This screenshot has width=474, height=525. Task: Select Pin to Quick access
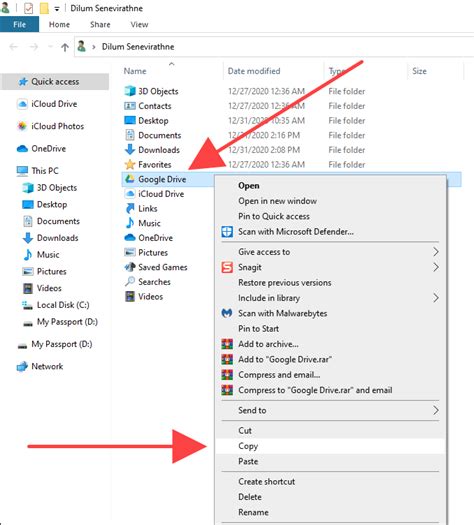330,216
